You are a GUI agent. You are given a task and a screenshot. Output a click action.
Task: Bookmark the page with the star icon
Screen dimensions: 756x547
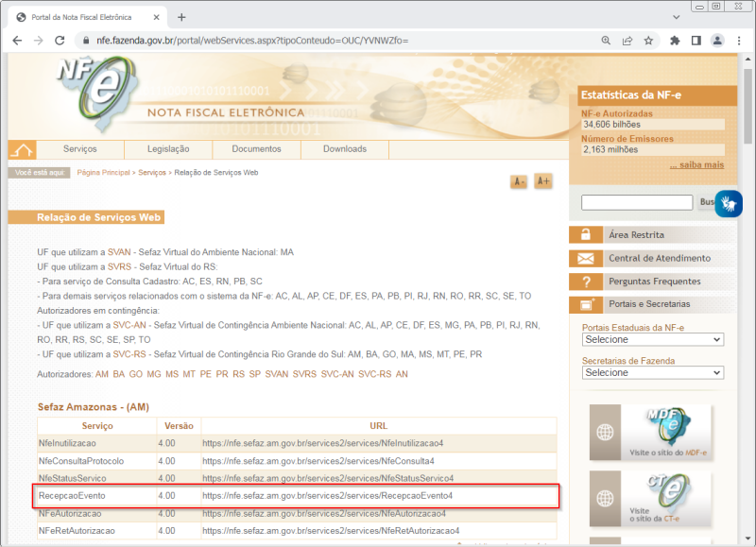[649, 41]
